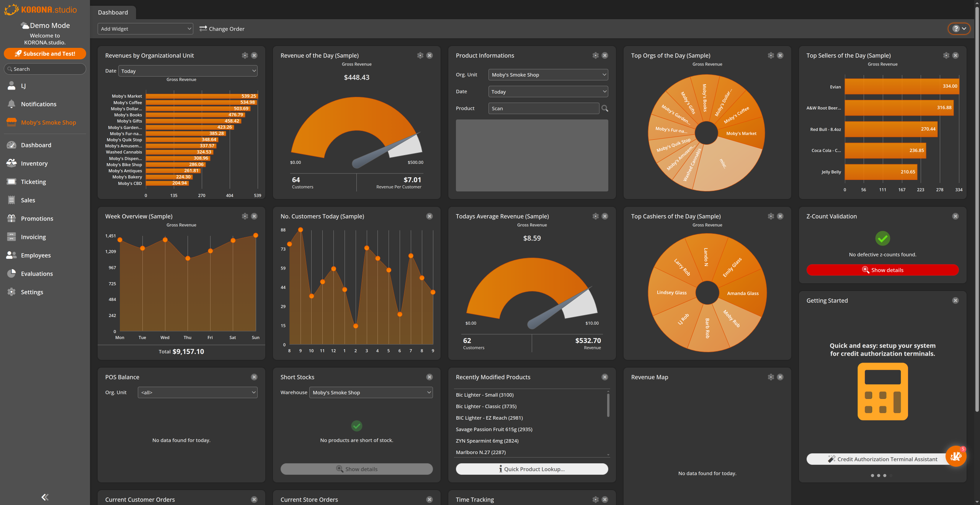980x505 pixels.
Task: Open Credit Authorization Terminal Assistant
Action: 883,459
